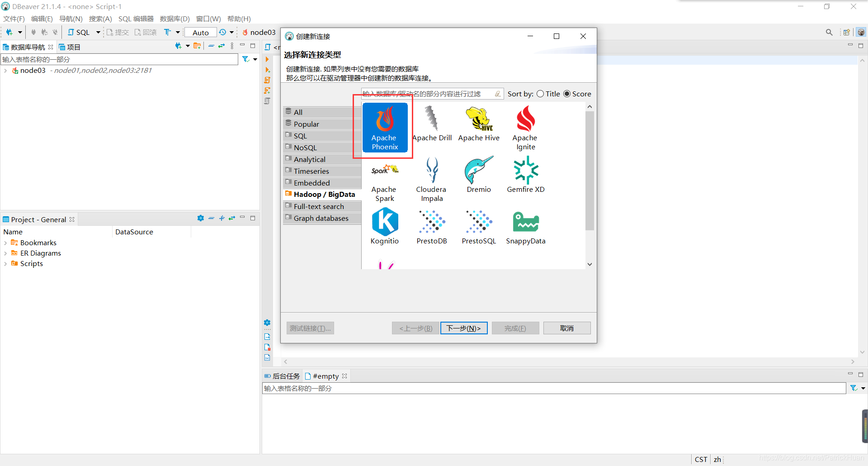Clear the driver filter text field icon
Image resolution: width=868 pixels, height=466 pixels.
(498, 94)
